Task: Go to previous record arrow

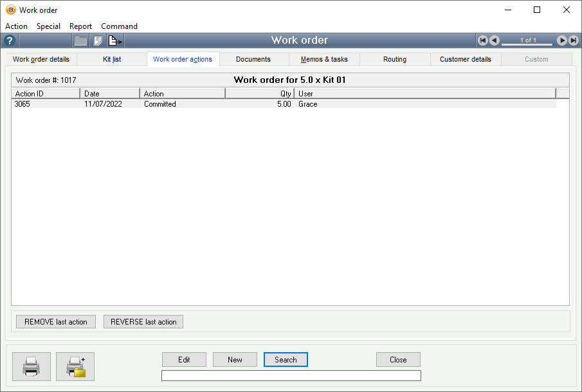Action: tap(494, 40)
